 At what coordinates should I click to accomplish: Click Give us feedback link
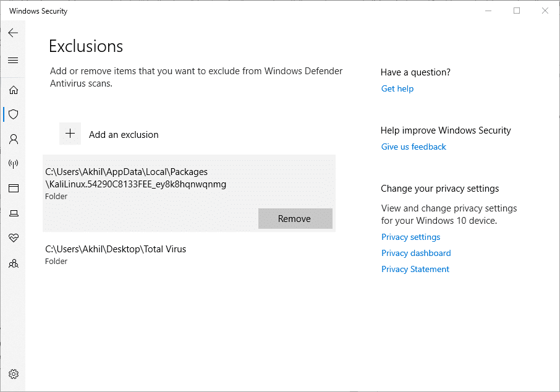pyautogui.click(x=414, y=147)
